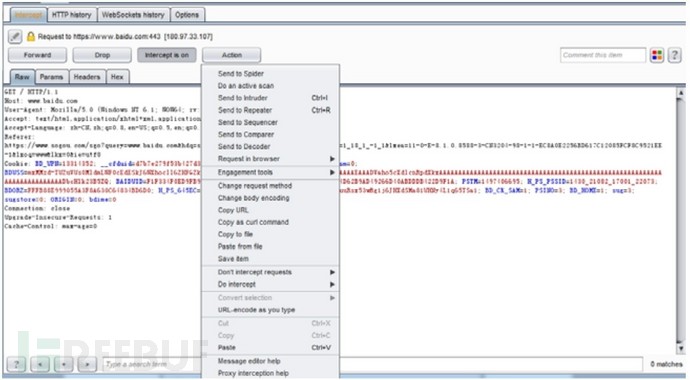Expand the 'Do intercept' submenu
This screenshot has width=690, height=380.
point(271,285)
